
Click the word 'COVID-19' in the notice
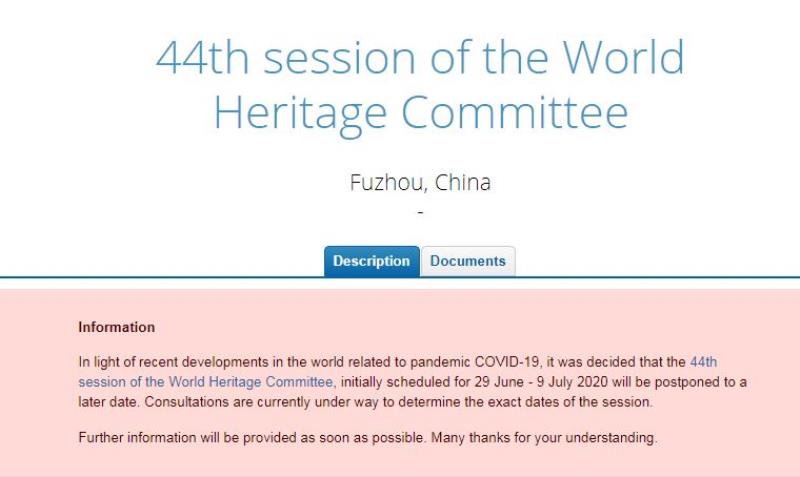click(x=506, y=362)
